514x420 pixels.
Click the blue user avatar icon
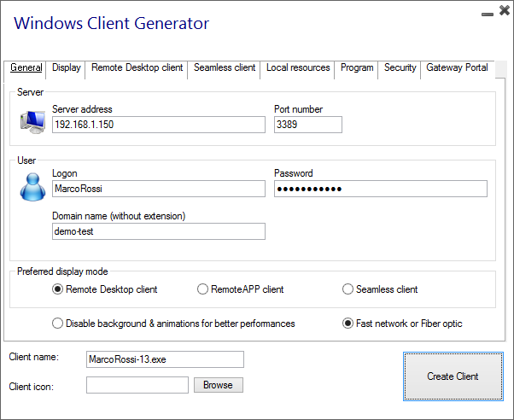[32, 187]
